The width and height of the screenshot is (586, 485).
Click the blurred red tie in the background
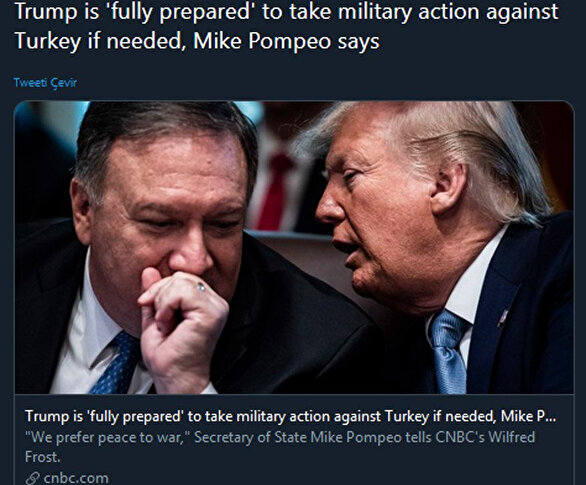tap(275, 191)
